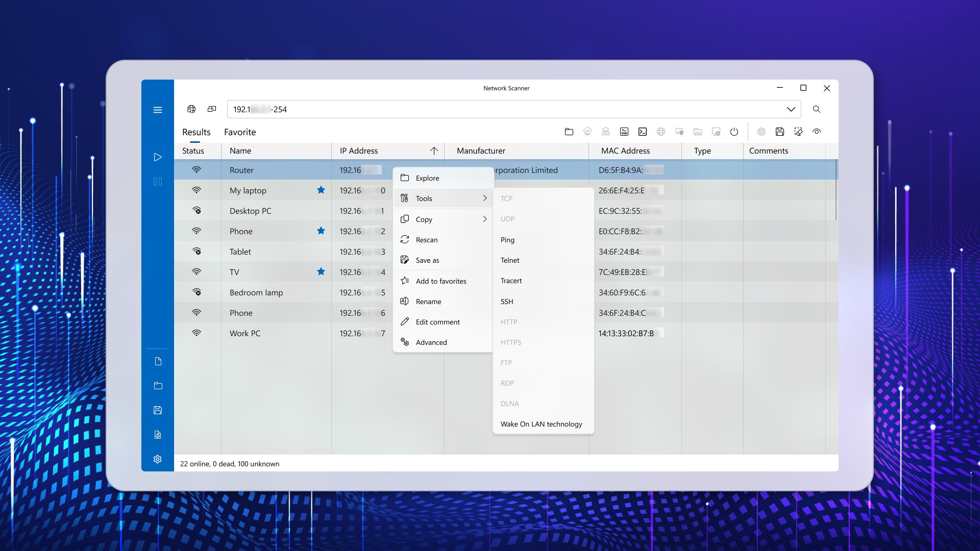Screen dimensions: 980x551
Task: Select Wake On LAN technology in the Tools submenu
Action: click(x=541, y=424)
